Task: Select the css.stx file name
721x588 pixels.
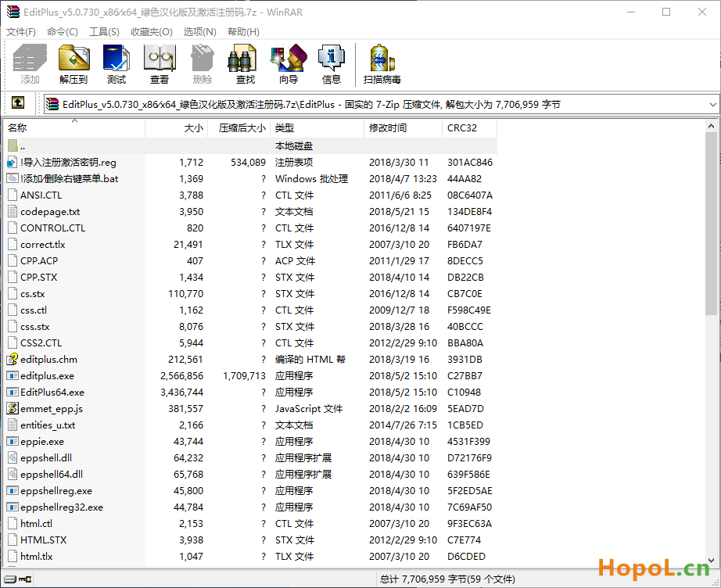Action: pyautogui.click(x=35, y=326)
